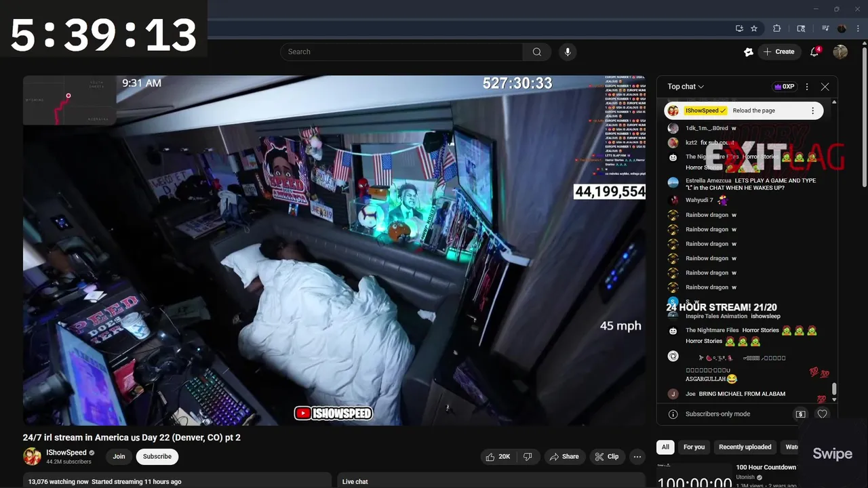Open 100 Hour Countdown video thumbnail
The height and width of the screenshot is (488, 868).
694,476
